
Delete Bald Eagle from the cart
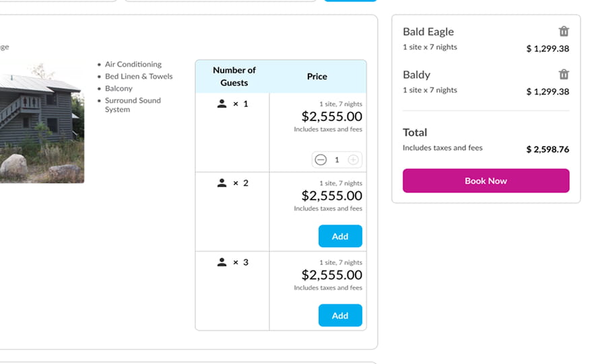click(x=564, y=32)
